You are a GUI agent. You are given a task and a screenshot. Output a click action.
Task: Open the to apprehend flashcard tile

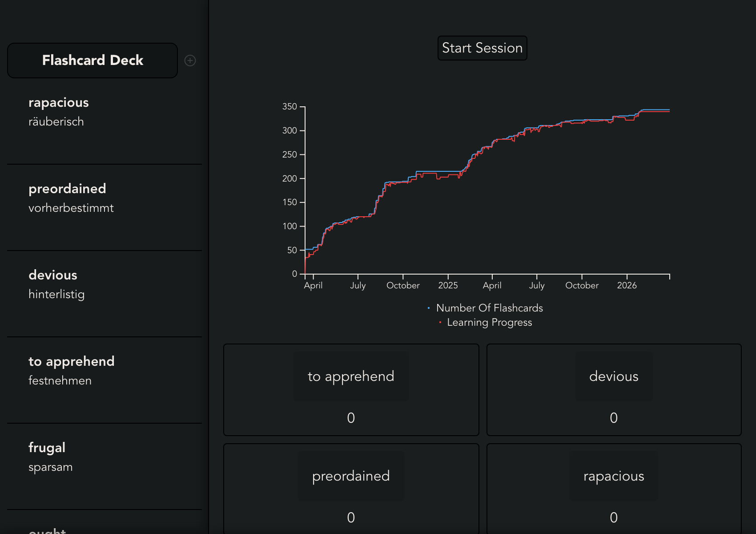(351, 376)
